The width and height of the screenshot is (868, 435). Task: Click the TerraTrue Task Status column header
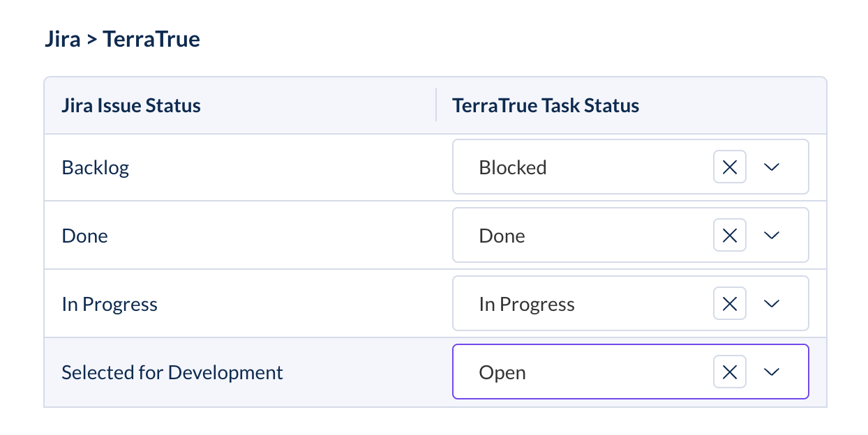click(x=546, y=106)
